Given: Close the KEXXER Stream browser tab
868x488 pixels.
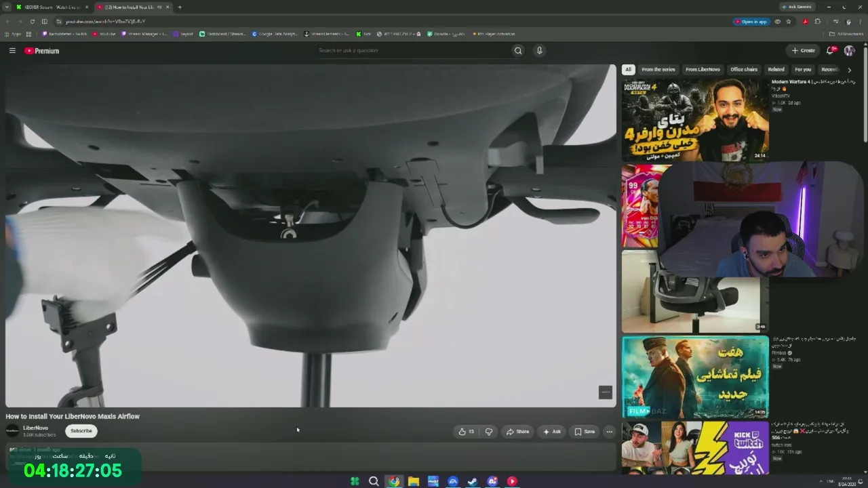Looking at the screenshot, I should tap(87, 7).
